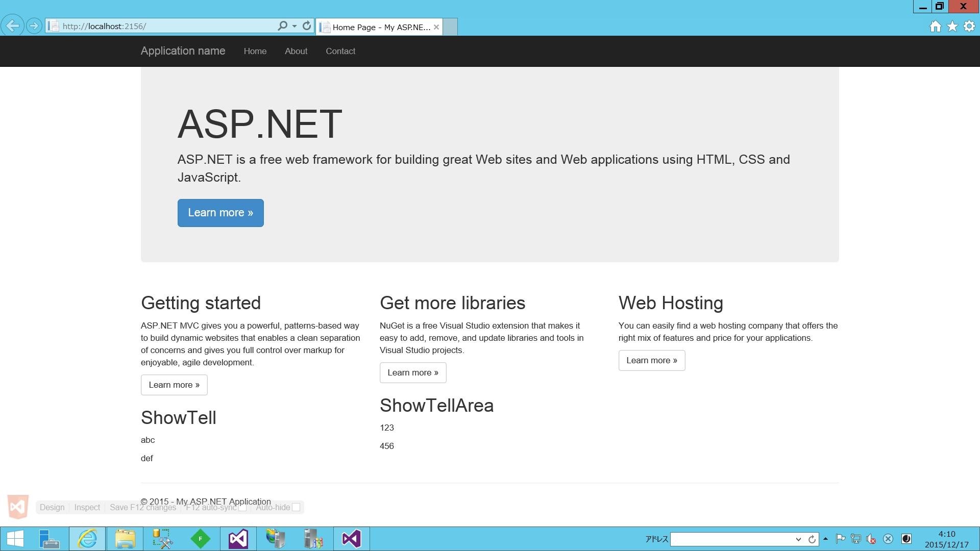The height and width of the screenshot is (551, 980).
Task: Open the Contact menu item
Action: pos(340,51)
